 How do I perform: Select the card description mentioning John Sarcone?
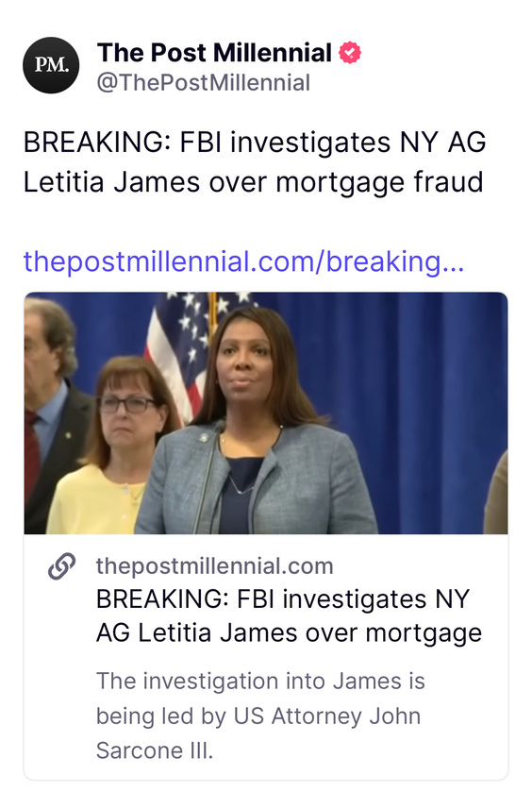pos(260,716)
